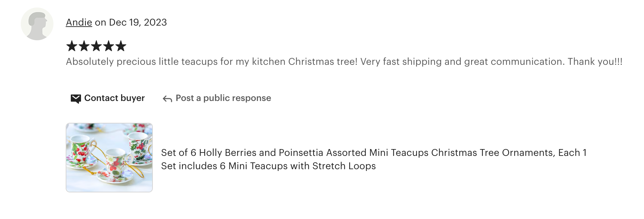Click "Thank you!!!" at the review's end
This screenshot has height=219, width=644.
coord(595,62)
